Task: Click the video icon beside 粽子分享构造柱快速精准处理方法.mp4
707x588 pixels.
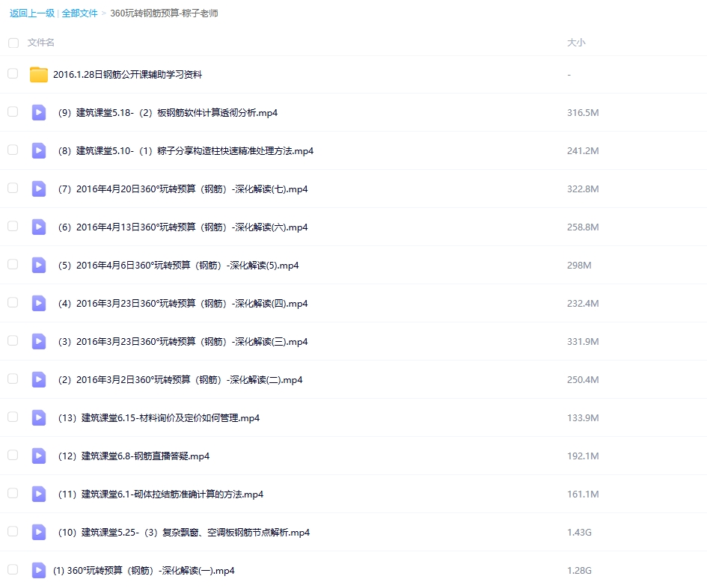Action: [38, 150]
